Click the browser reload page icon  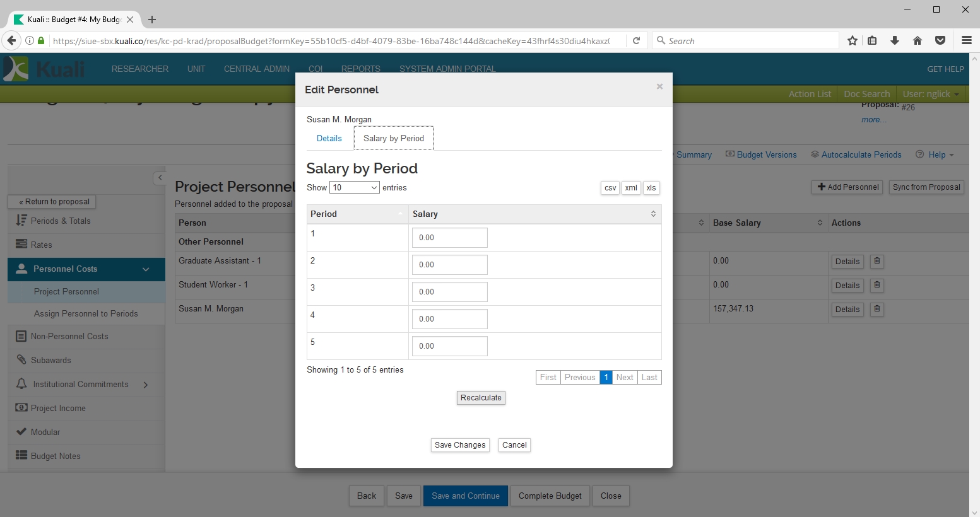pyautogui.click(x=637, y=40)
